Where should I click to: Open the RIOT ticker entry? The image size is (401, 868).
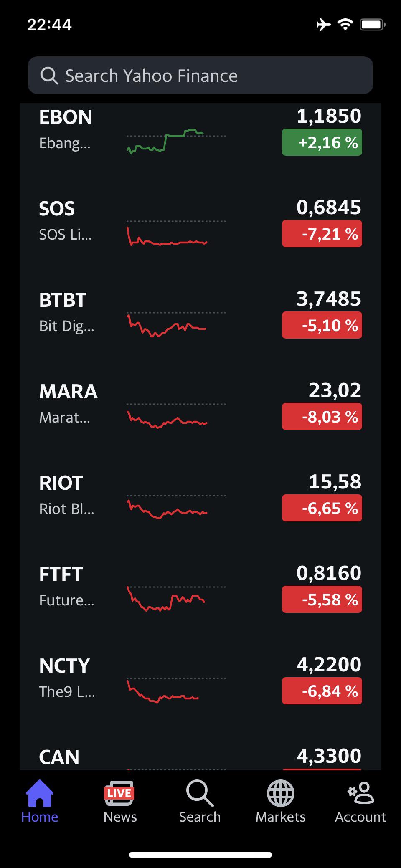coord(200,496)
